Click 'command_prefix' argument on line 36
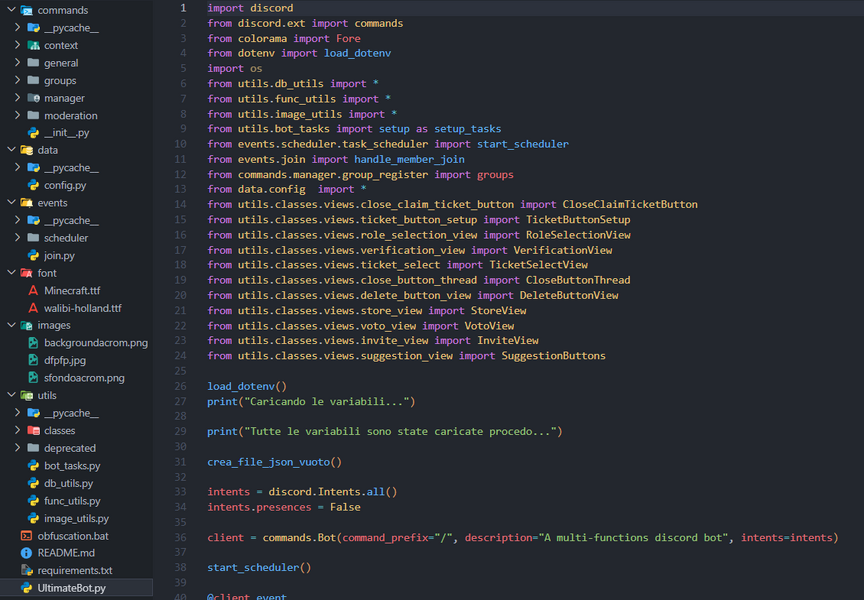This screenshot has width=864, height=600. tap(385, 537)
